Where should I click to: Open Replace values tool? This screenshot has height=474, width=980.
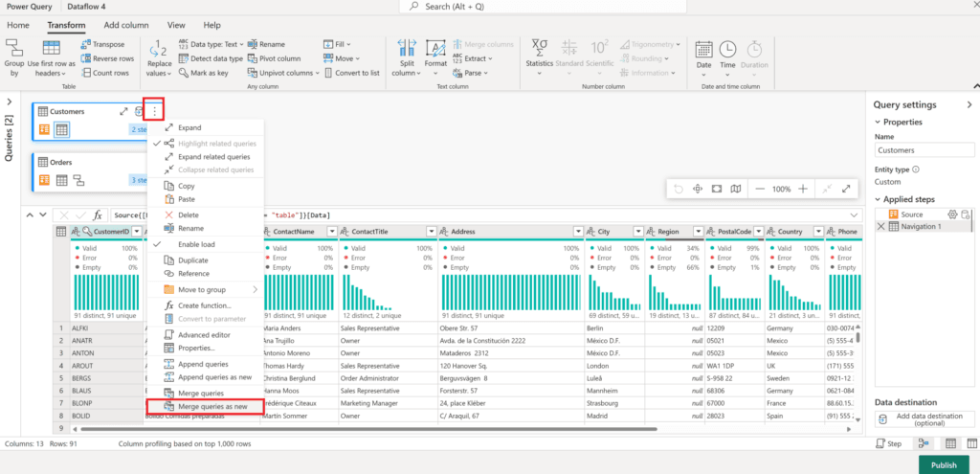coord(160,59)
